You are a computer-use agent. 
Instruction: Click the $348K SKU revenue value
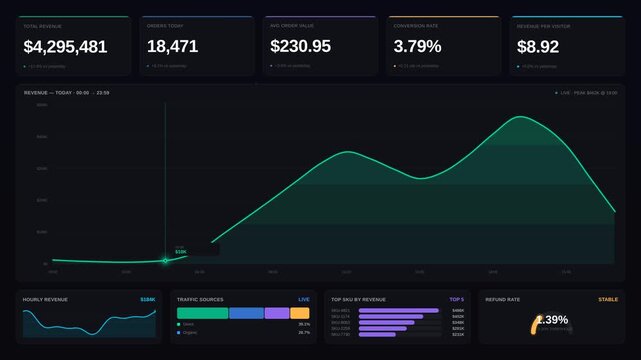458,323
